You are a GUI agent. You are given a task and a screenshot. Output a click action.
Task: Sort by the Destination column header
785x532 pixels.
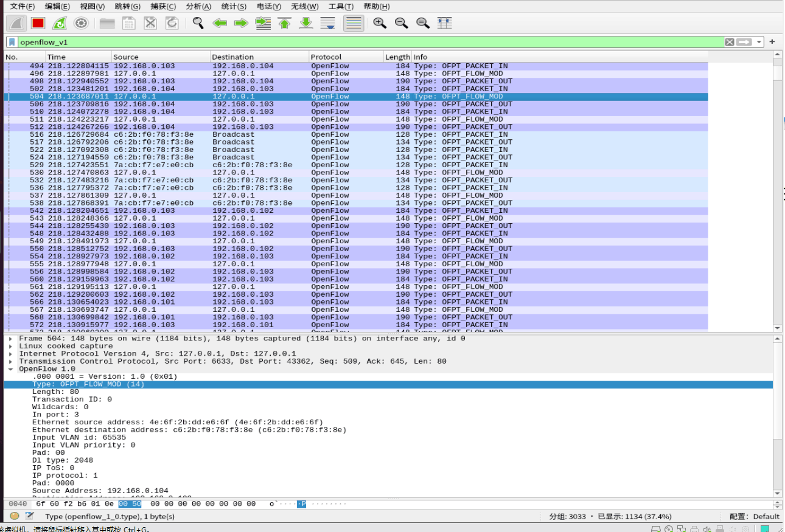pyautogui.click(x=259, y=57)
